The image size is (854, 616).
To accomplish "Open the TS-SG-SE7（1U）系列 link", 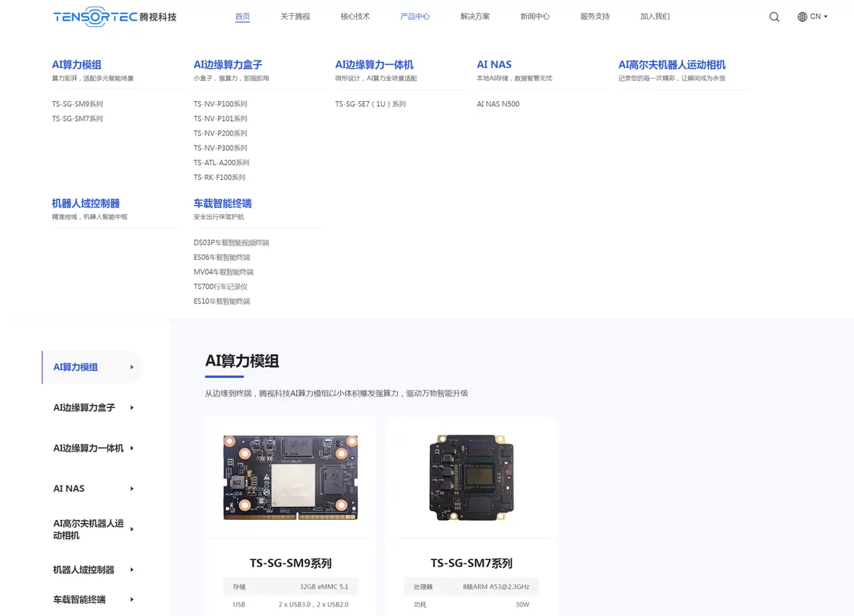I will (x=370, y=104).
